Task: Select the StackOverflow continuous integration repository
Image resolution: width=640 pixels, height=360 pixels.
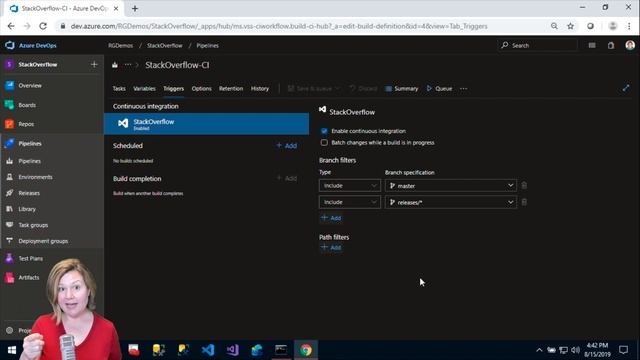Action: point(207,124)
